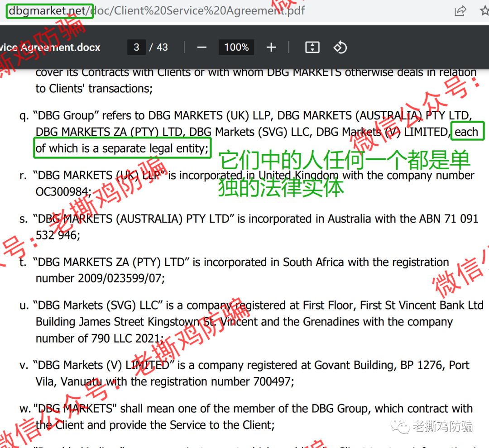489x448 pixels.
Task: Click the fit to page icon
Action: coord(312,48)
